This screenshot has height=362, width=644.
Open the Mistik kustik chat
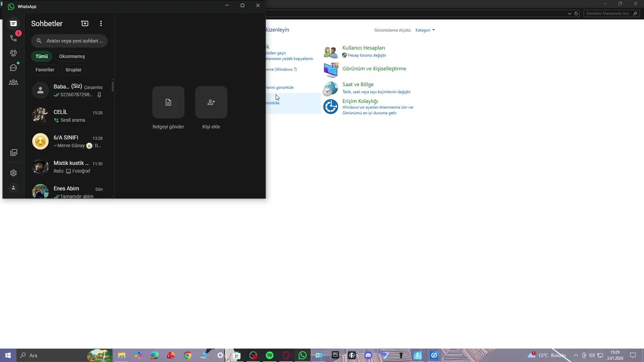[x=69, y=167]
